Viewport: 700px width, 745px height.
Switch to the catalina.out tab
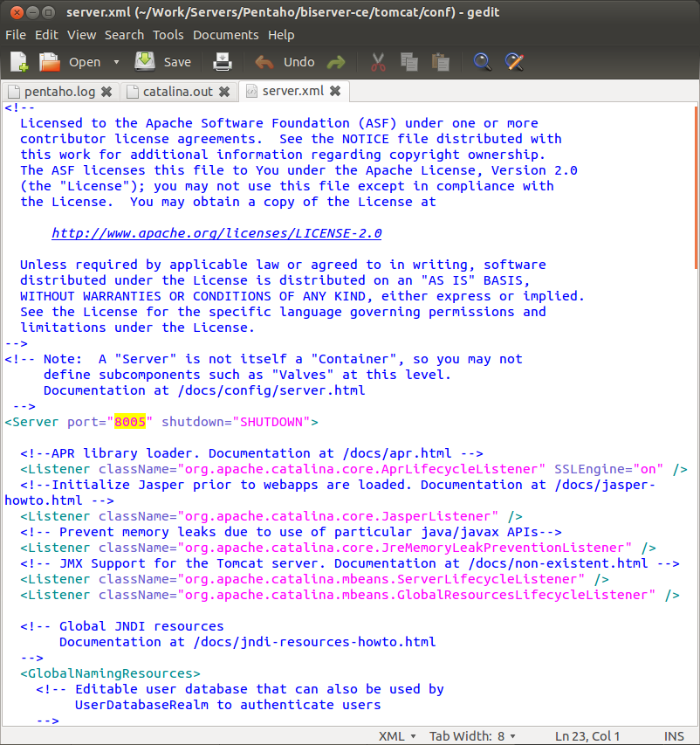[177, 92]
